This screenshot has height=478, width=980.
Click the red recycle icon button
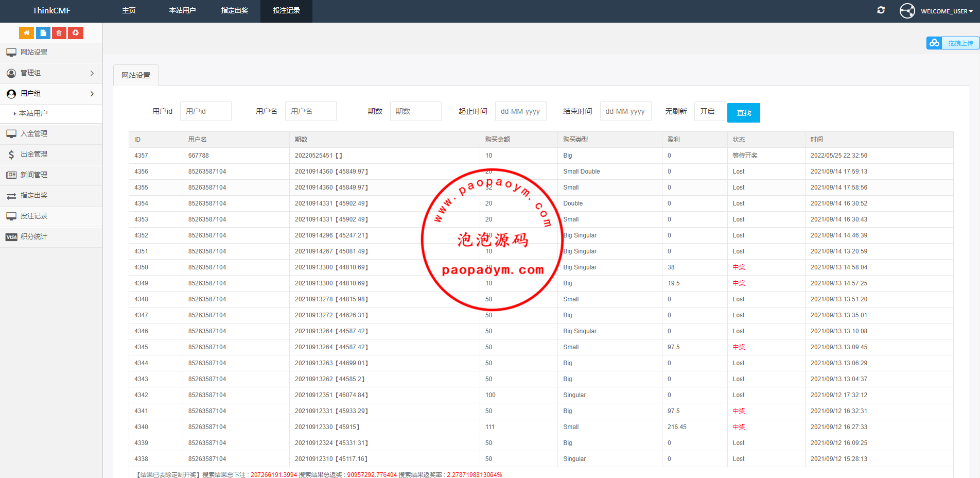coord(76,33)
